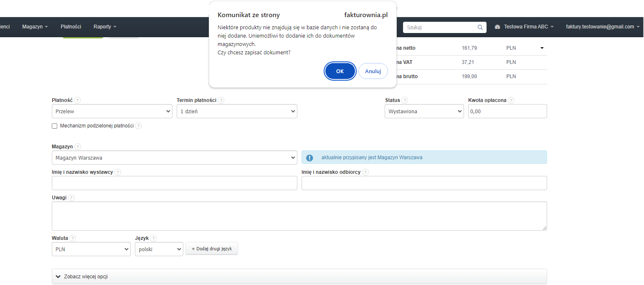This screenshot has width=644, height=285.
Task: Open the Język polski dropdown
Action: click(x=159, y=249)
